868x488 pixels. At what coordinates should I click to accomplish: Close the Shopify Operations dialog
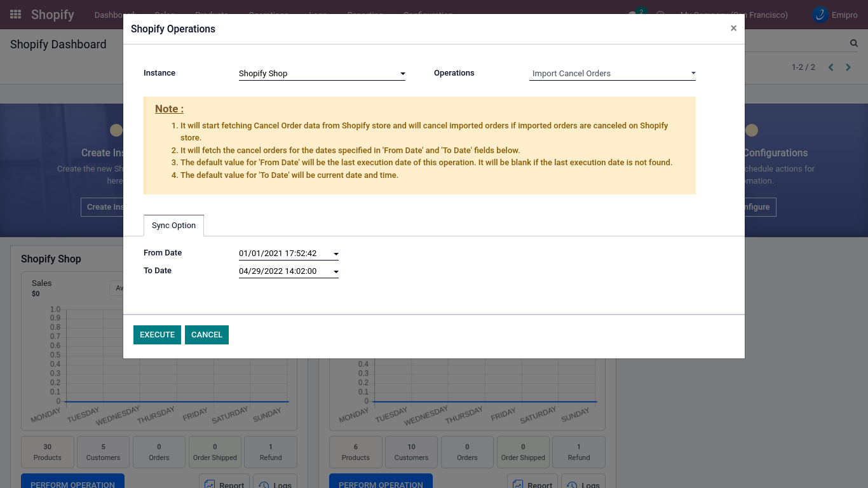tap(733, 29)
